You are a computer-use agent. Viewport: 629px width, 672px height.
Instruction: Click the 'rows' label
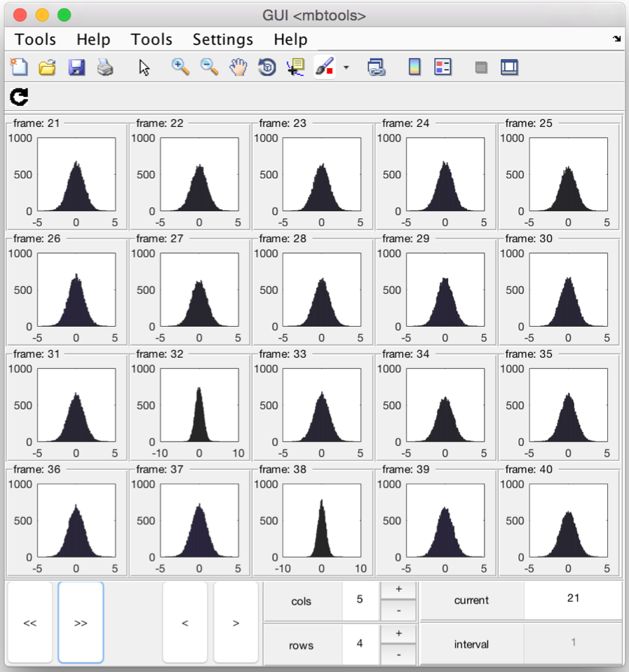pos(301,645)
